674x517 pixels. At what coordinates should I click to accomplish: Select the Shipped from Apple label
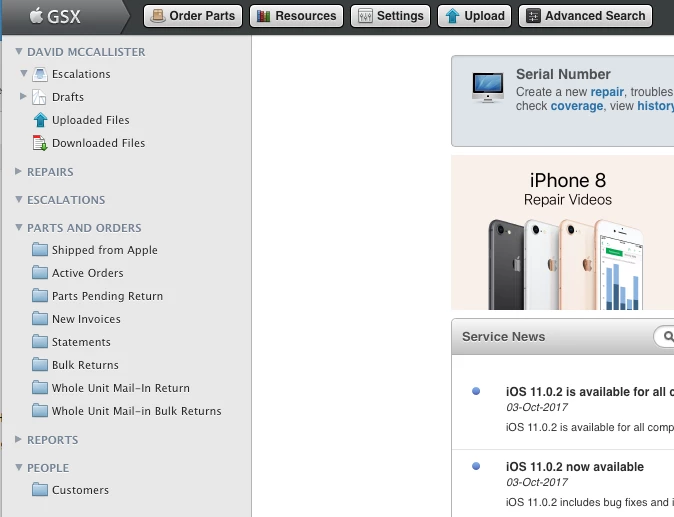(105, 250)
